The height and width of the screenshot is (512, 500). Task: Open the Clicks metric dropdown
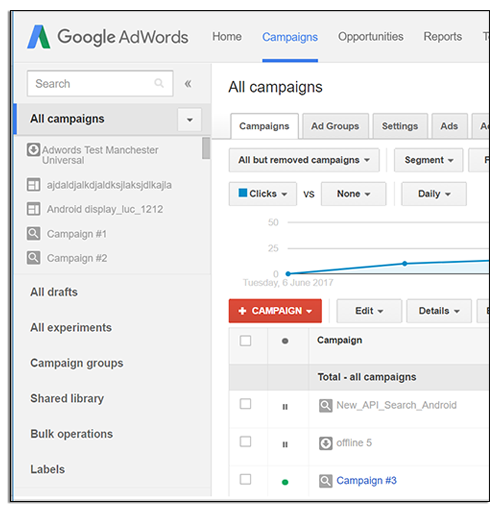click(263, 194)
